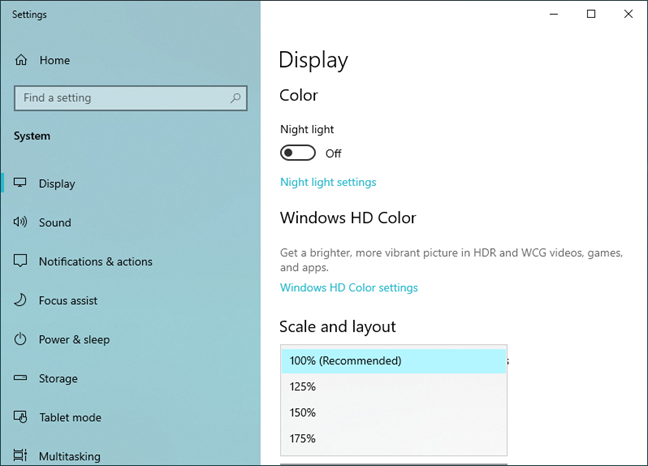Screen dimensions: 648x466
Task: Click the Display monitor icon
Action: [20, 183]
